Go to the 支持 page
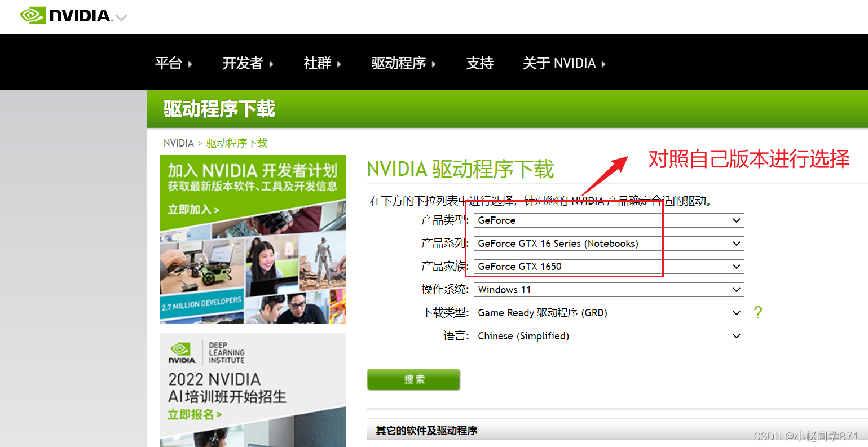This screenshot has height=447, width=868. pos(480,63)
